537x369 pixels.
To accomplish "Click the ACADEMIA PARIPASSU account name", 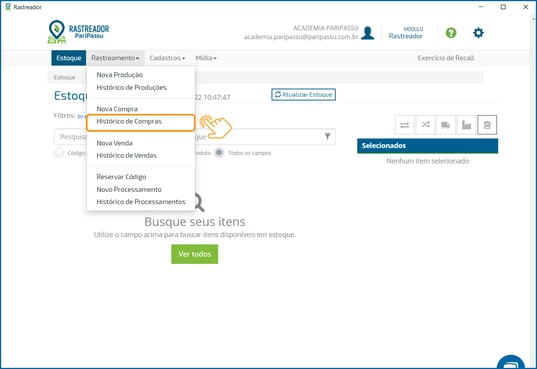I will tap(326, 28).
